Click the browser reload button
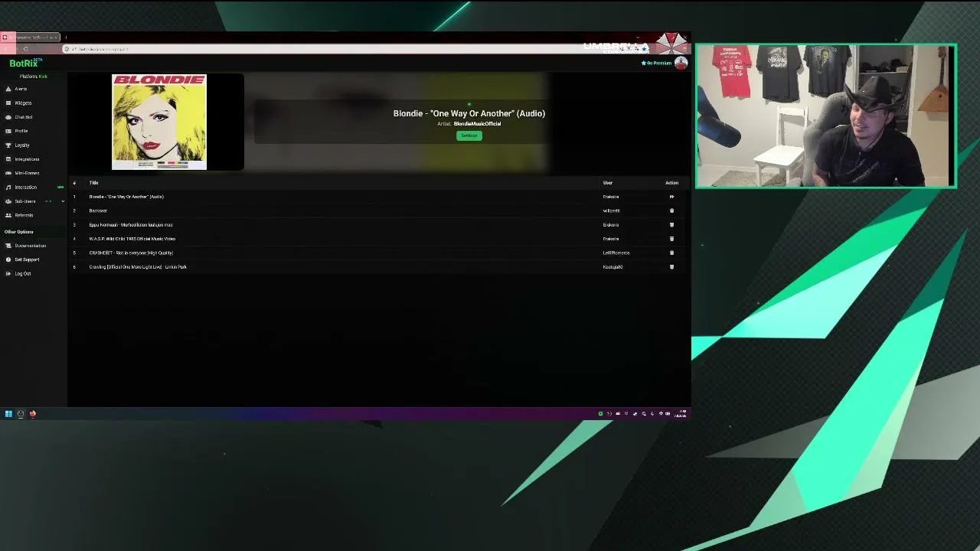This screenshot has width=980, height=551. 25,49
